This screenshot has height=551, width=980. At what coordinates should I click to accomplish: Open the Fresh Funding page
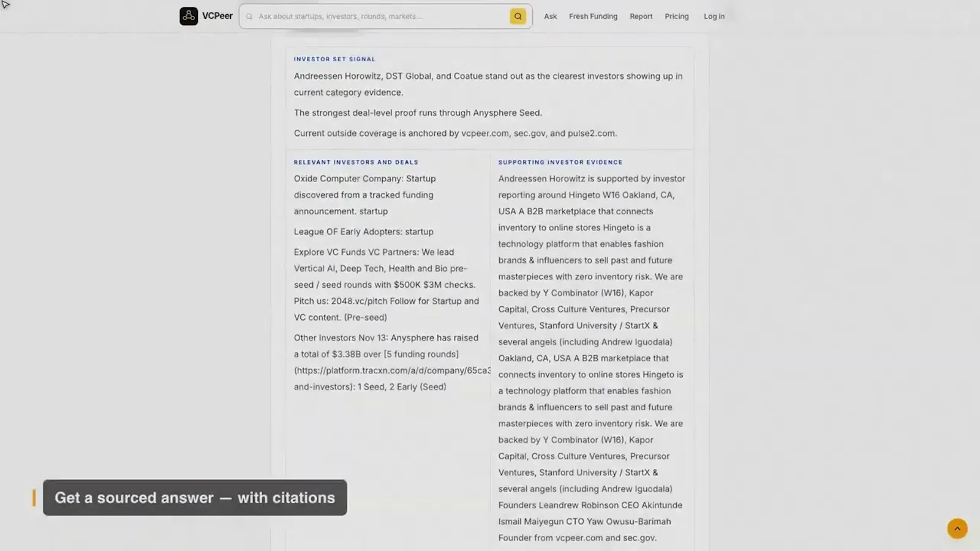pos(593,17)
